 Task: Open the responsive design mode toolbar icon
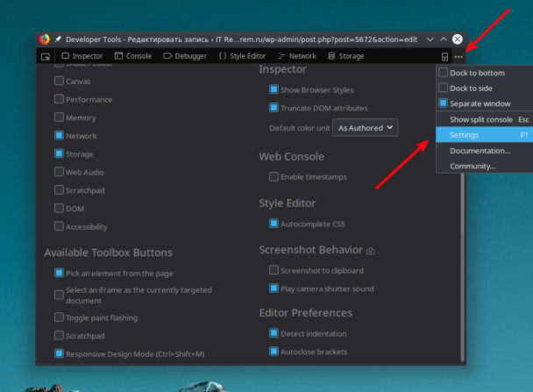(444, 56)
